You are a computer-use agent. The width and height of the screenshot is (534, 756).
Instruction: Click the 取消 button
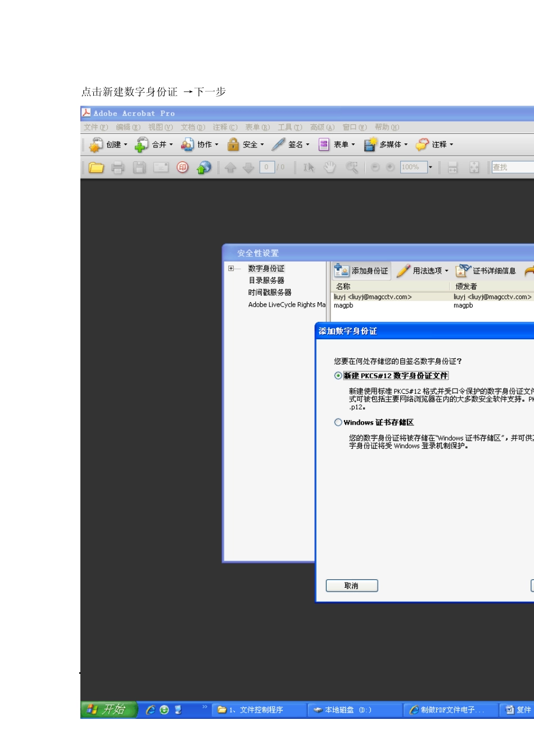coord(352,586)
